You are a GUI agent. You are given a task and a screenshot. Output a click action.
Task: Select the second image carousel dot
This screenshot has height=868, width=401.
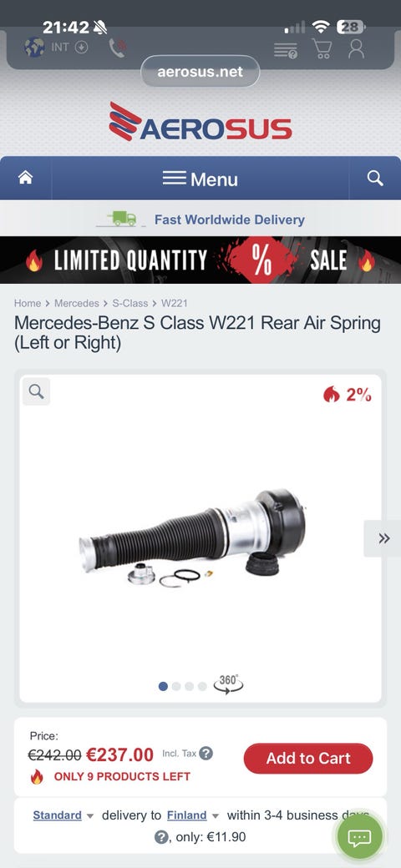click(x=176, y=686)
